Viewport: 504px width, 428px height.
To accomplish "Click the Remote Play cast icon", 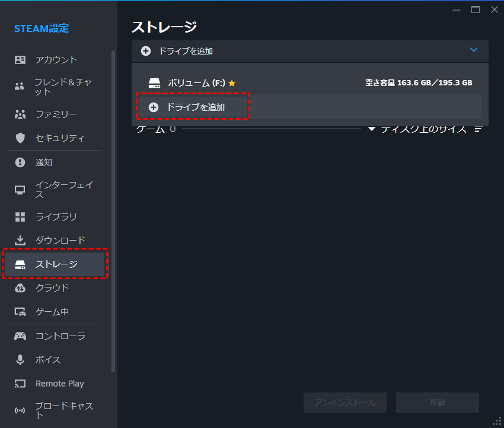I will click(20, 384).
